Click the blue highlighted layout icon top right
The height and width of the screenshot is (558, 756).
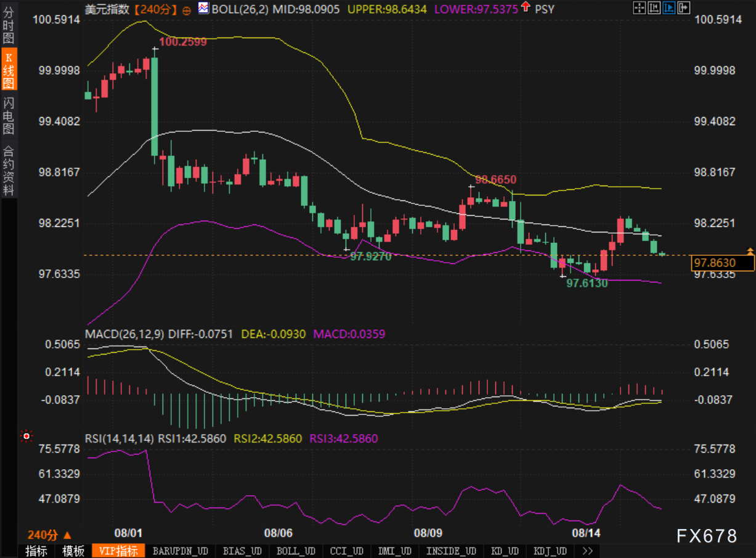click(x=669, y=8)
